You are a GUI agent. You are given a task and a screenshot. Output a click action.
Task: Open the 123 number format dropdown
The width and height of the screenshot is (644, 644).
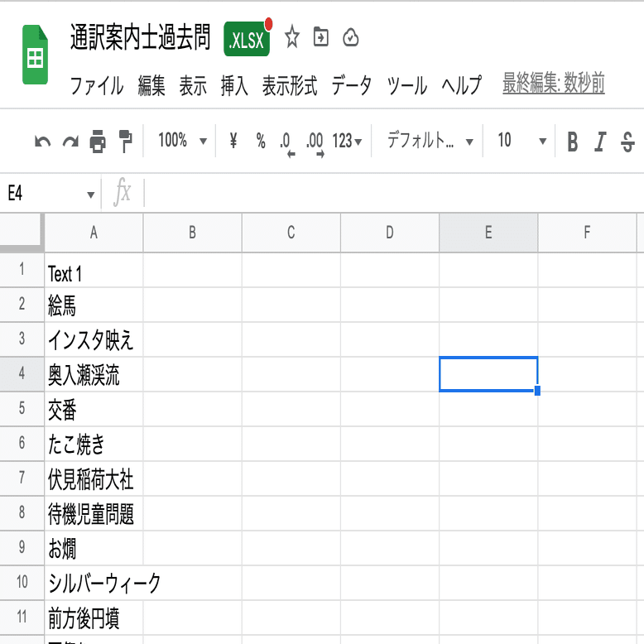(x=347, y=141)
